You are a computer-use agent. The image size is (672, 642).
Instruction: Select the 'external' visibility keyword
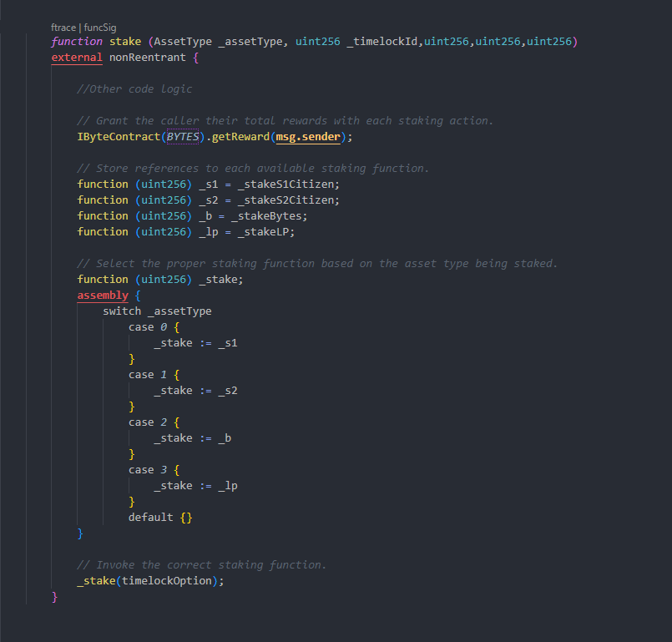point(77,58)
